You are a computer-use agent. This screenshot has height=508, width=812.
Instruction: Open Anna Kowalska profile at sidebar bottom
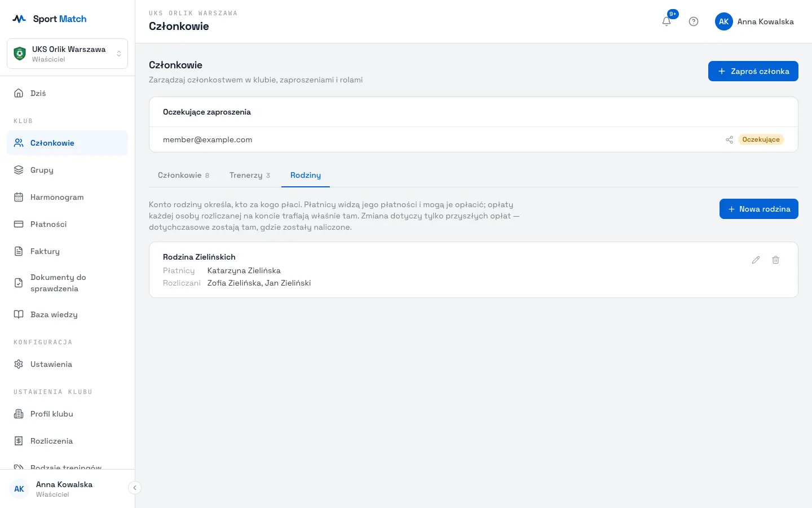coord(64,489)
